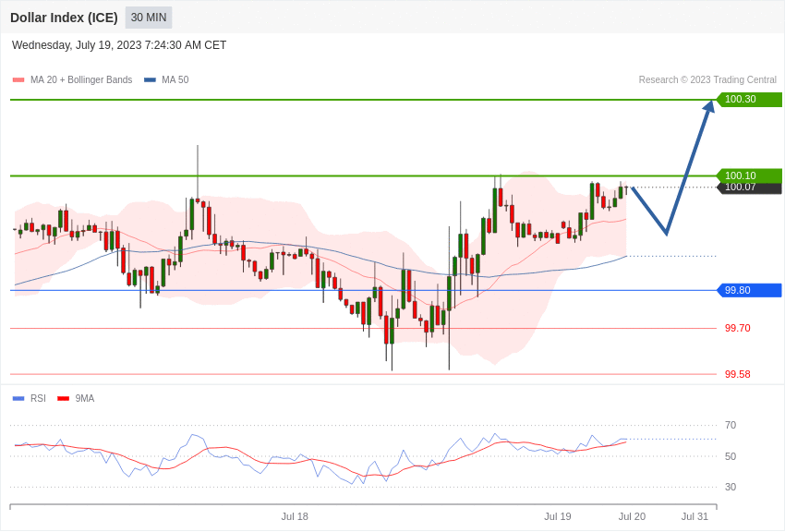Toggle the 9MA legend entry
Screen dimensions: 785x532
pos(76,398)
